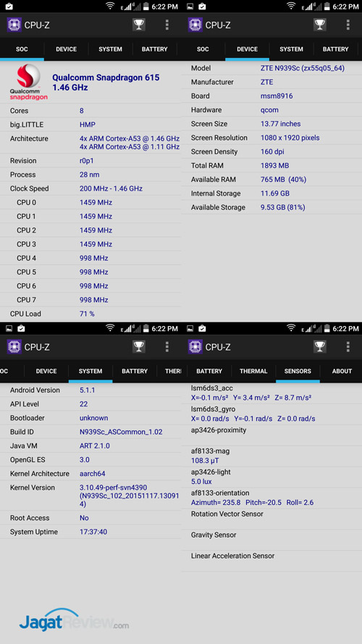This screenshot has height=644, width=362.
Task: Open the three-dot overflow menu on the System-tab screen
Action: 167,347
